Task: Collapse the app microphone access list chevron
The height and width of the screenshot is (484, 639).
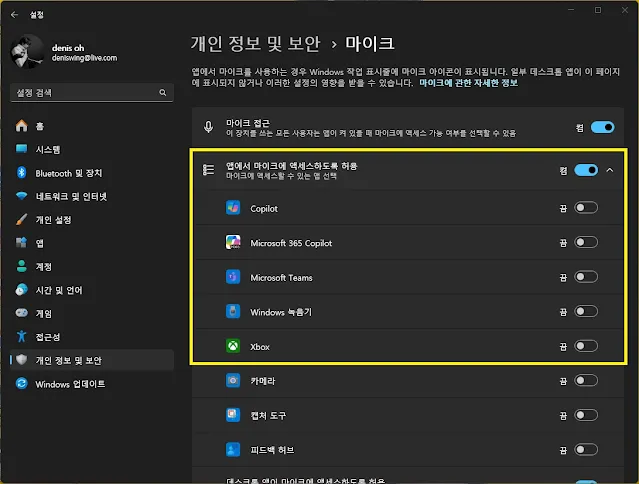Action: pyautogui.click(x=610, y=170)
